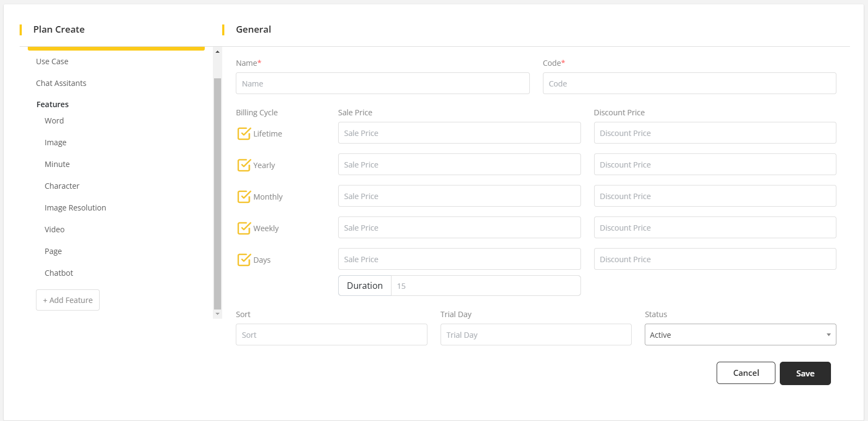This screenshot has height=421, width=868.
Task: Click the Cancel button
Action: 745,373
